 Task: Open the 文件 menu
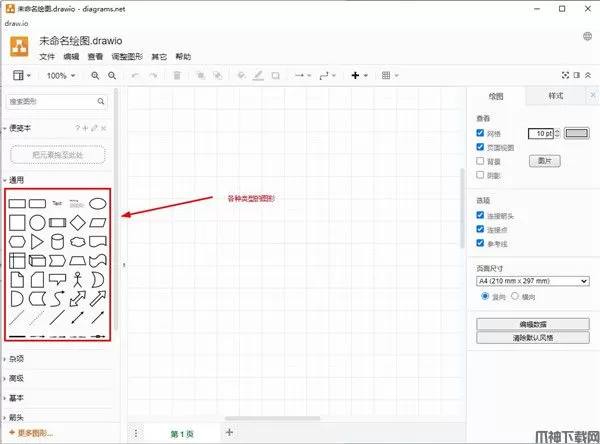tap(47, 57)
